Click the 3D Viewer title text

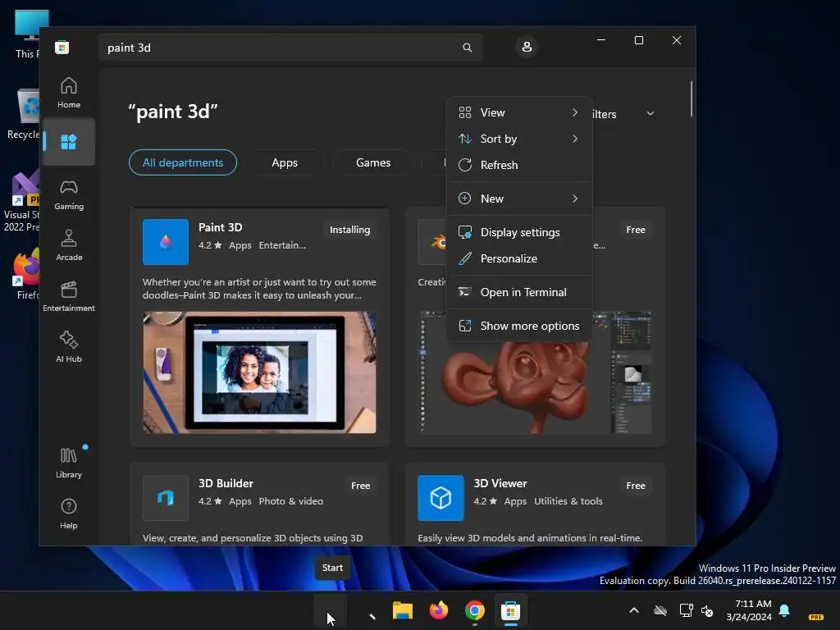pyautogui.click(x=500, y=483)
